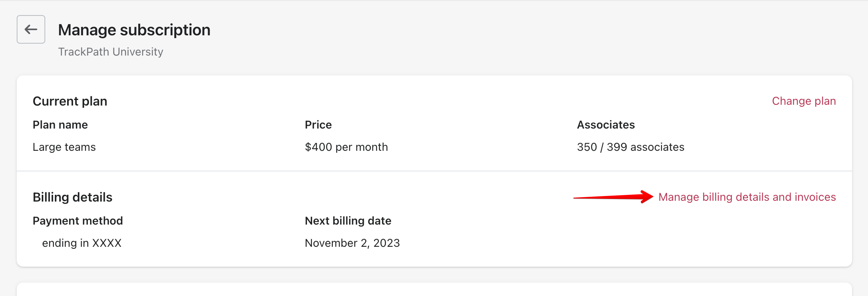Image resolution: width=868 pixels, height=296 pixels.
Task: Open Manage billing details and invoices
Action: point(747,197)
